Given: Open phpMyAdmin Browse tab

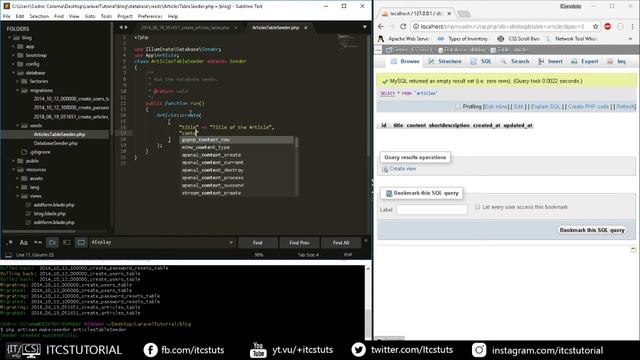Looking at the screenshot, I should pyautogui.click(x=405, y=61).
